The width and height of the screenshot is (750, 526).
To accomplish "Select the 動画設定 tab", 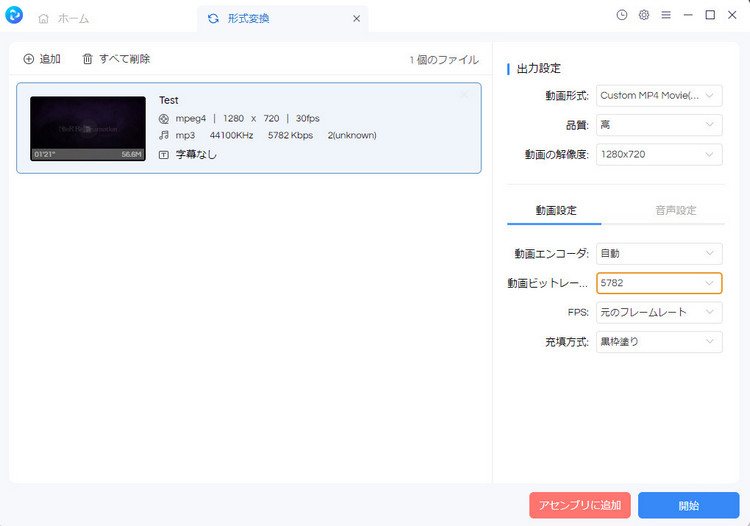I will click(x=554, y=210).
